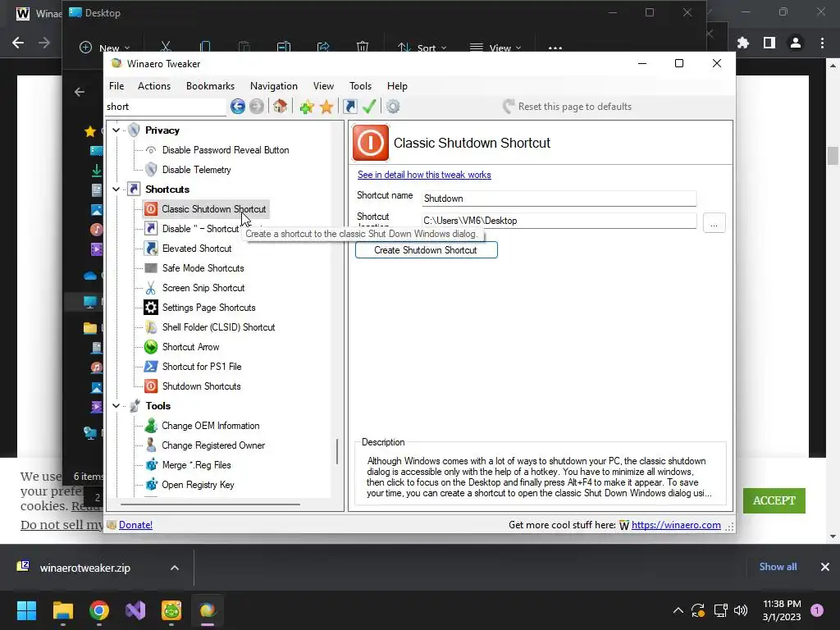Image resolution: width=840 pixels, height=630 pixels.
Task: Click the Shortcut location path field
Action: tap(559, 221)
